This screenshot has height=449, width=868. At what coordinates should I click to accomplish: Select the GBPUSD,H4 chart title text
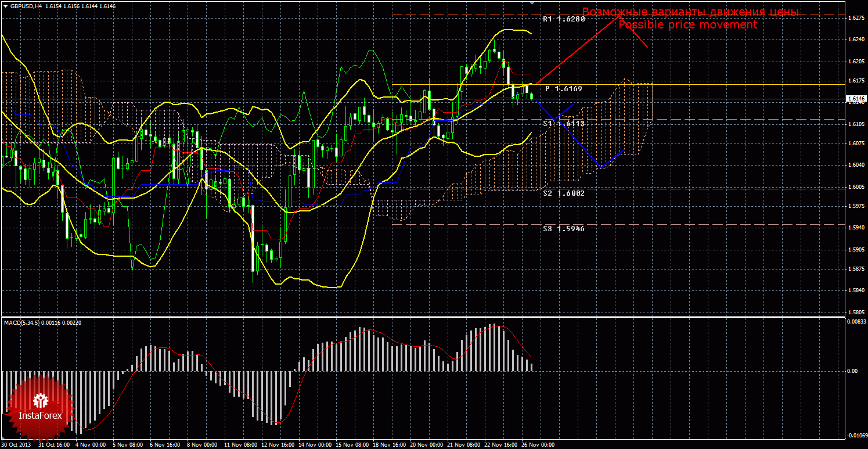click(26, 5)
